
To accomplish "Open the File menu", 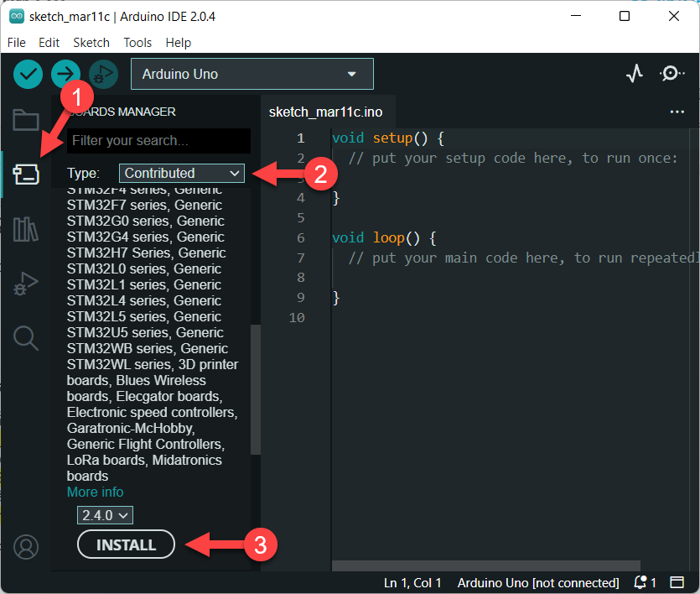I will pyautogui.click(x=17, y=43).
